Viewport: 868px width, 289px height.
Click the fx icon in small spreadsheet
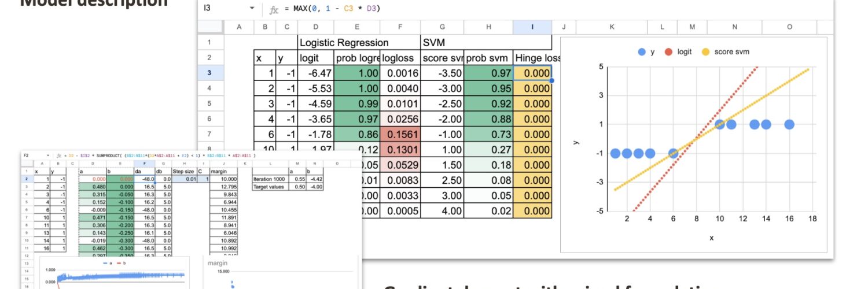pyautogui.click(x=58, y=155)
